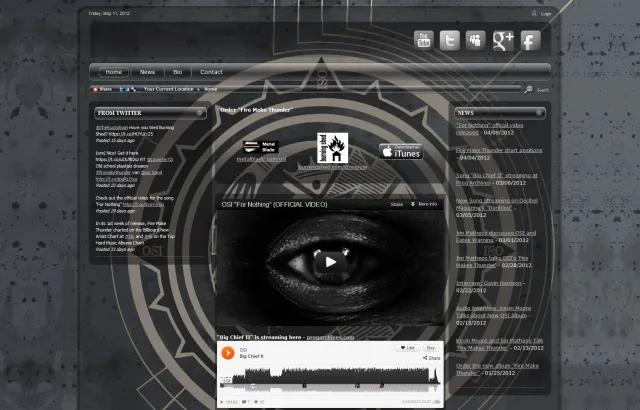Seek within the SoundCloud waveform

pyautogui.click(x=331, y=379)
